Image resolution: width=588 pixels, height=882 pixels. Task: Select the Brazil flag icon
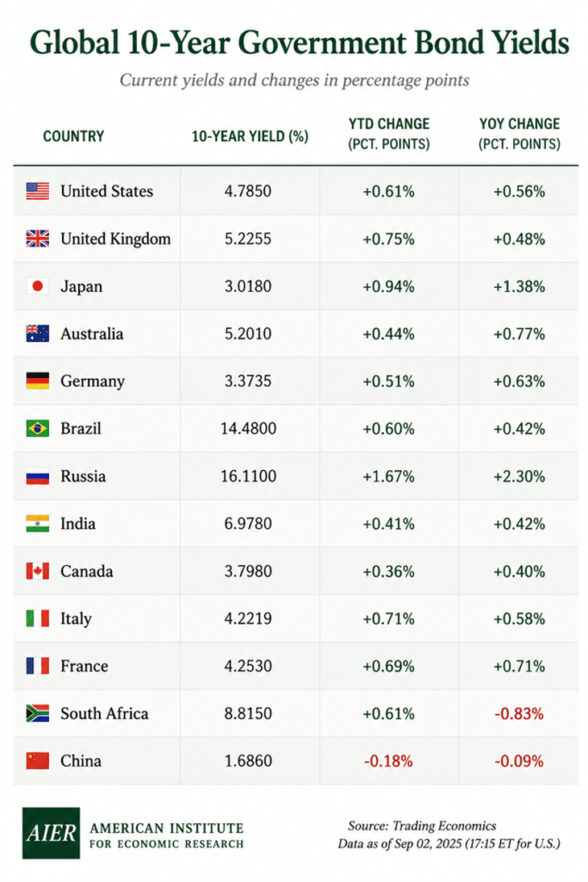tap(38, 429)
